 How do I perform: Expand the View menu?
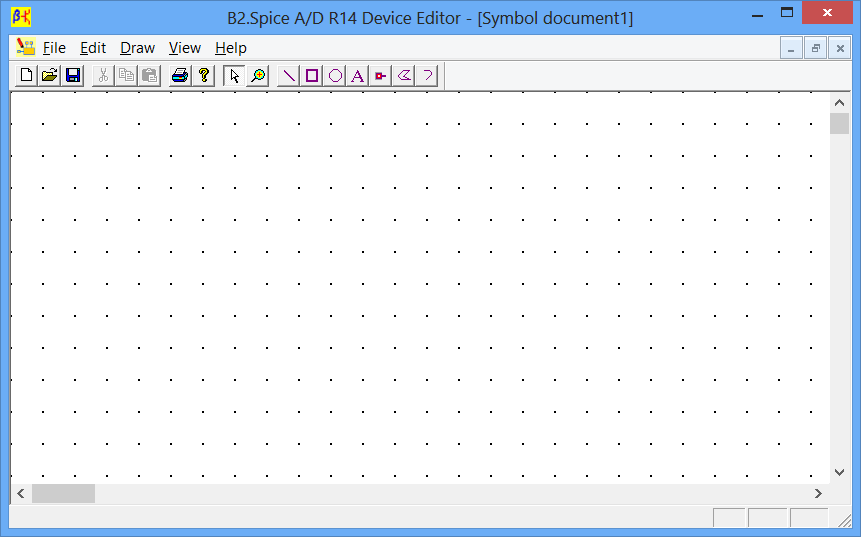click(x=184, y=48)
